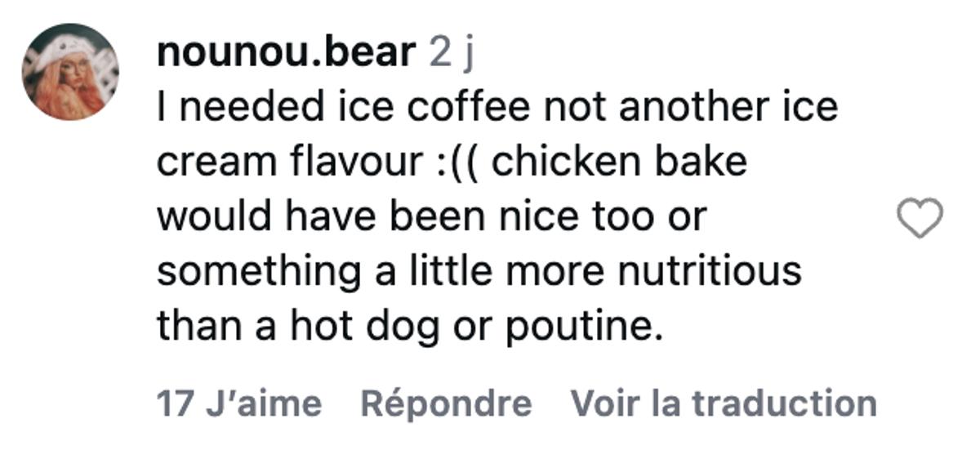Click Voir la traduction

click(x=723, y=403)
